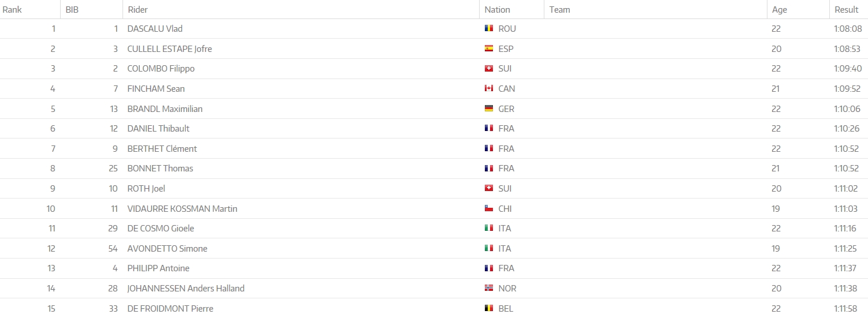
Task: Click the Romania flag icon
Action: click(x=489, y=28)
